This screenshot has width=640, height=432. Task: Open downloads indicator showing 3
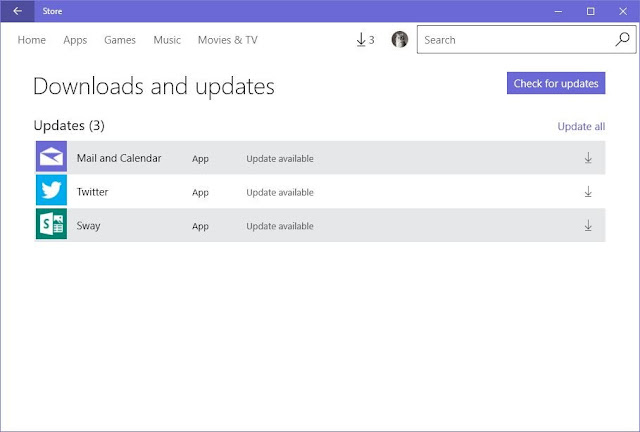pyautogui.click(x=365, y=40)
